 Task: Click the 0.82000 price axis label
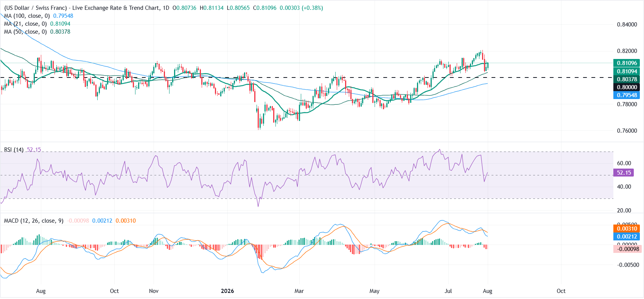[627, 51]
